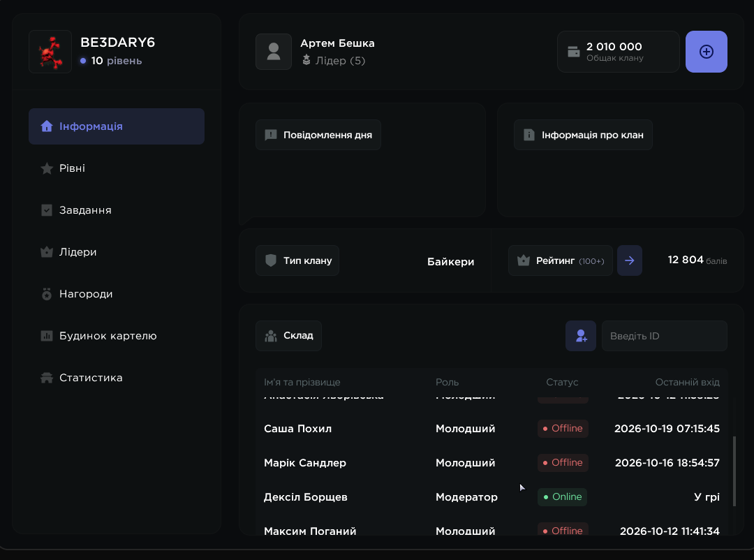Click the crown icon beside Лідери

[47, 251]
